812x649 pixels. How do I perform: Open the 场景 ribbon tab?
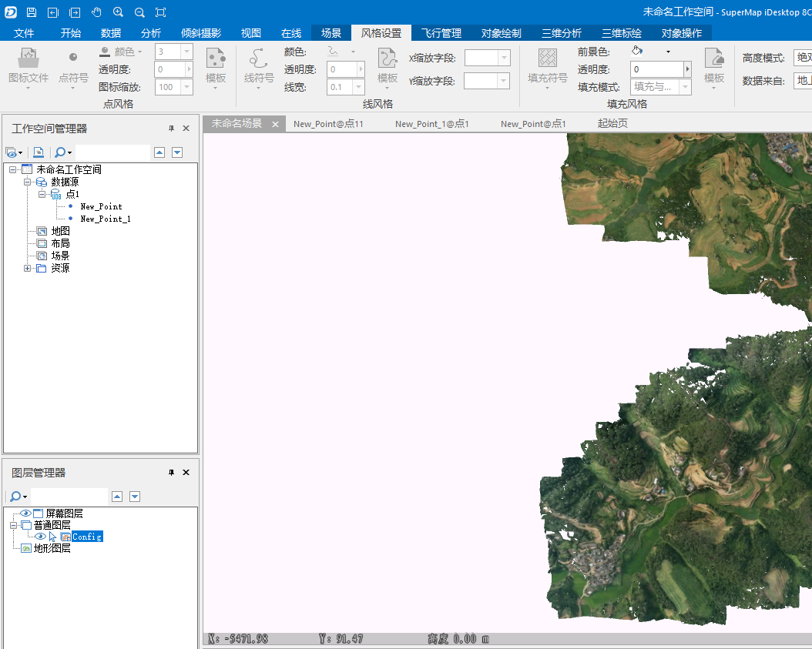point(331,33)
